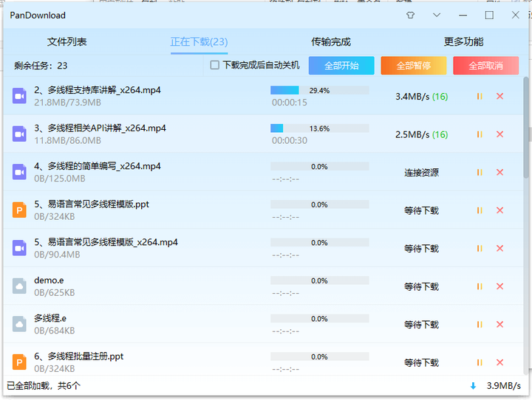Screen dimensions: 532x400
Task: Click the 0B/125.0MB size text
Action: pyautogui.click(x=60, y=179)
